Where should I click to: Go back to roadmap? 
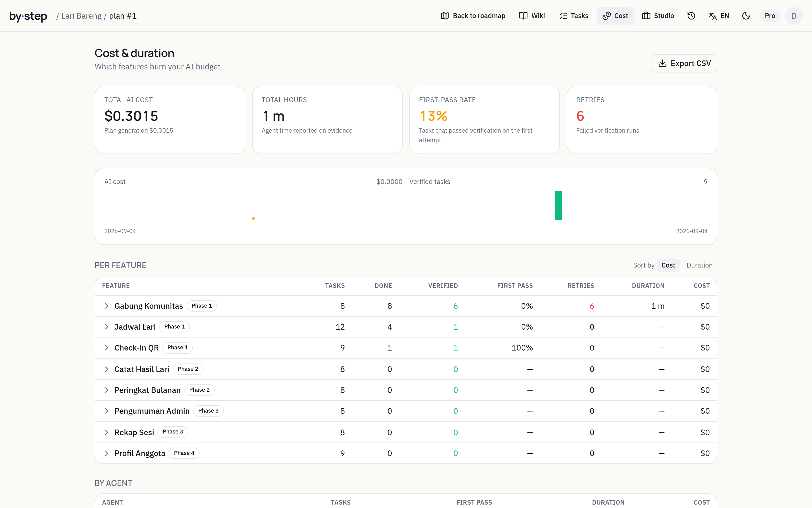pyautogui.click(x=473, y=16)
